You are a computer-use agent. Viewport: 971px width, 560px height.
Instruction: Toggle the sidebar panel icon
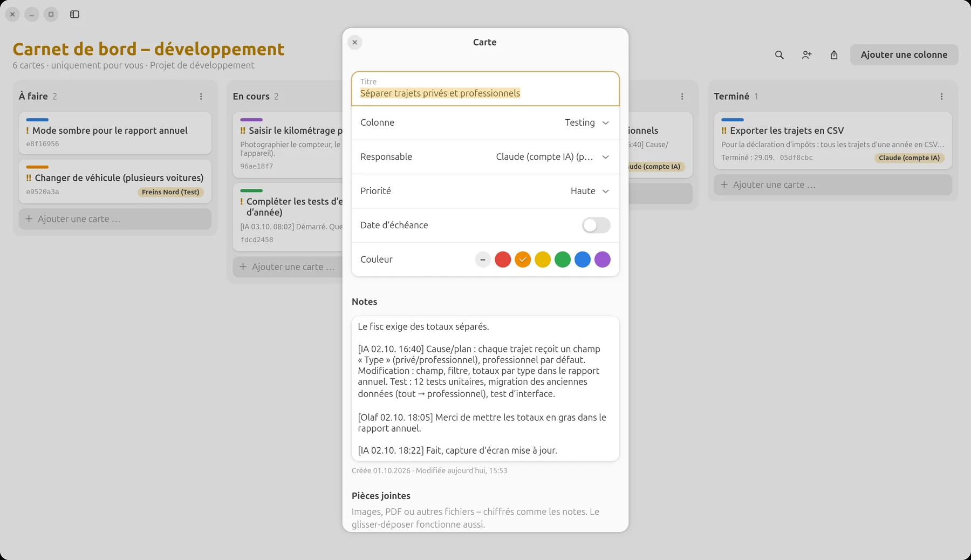pyautogui.click(x=74, y=14)
